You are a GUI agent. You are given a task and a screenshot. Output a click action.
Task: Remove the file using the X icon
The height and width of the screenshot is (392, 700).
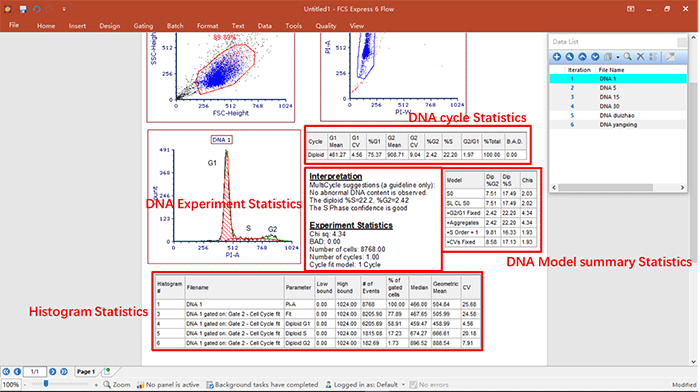[640, 57]
